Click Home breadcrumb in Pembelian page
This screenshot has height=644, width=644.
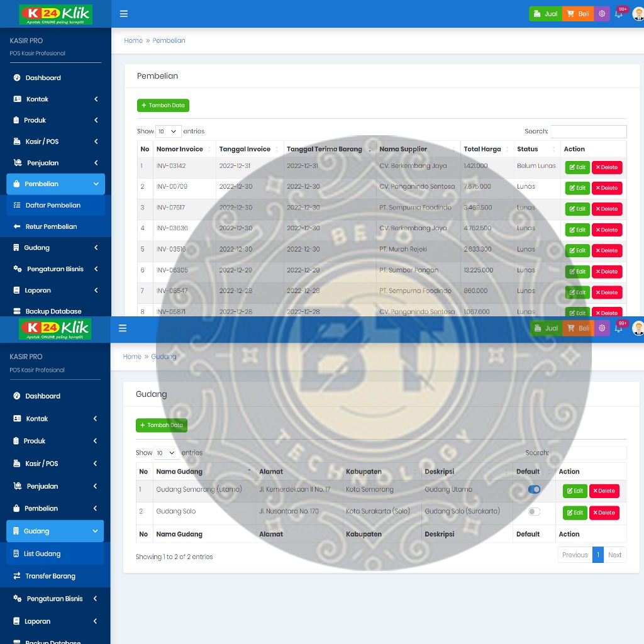(x=133, y=40)
